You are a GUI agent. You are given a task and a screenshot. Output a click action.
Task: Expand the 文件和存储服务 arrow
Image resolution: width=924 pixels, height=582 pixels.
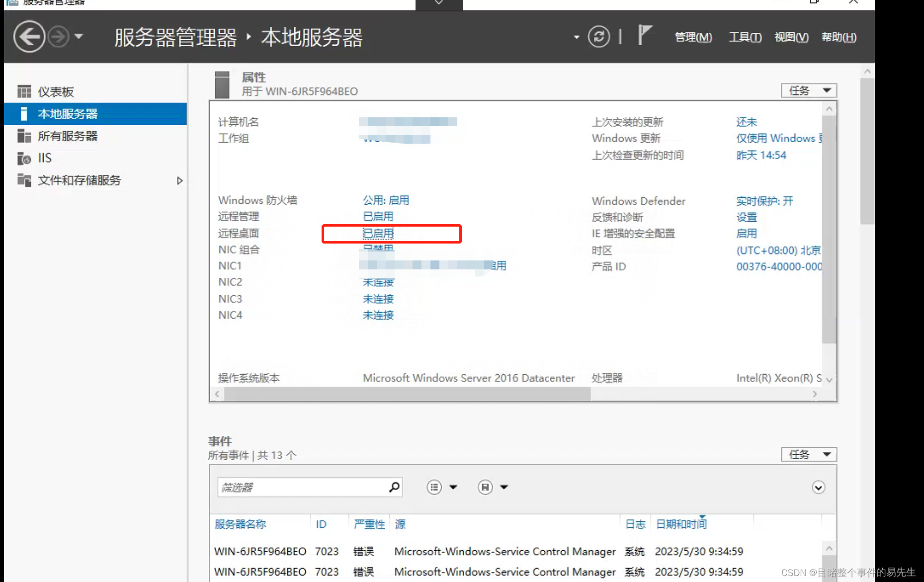(x=180, y=180)
